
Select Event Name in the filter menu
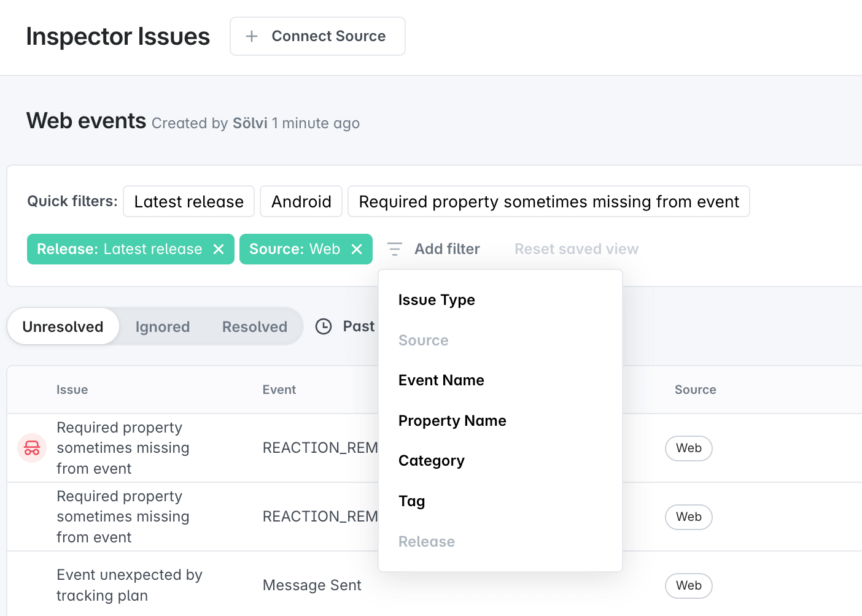(441, 380)
